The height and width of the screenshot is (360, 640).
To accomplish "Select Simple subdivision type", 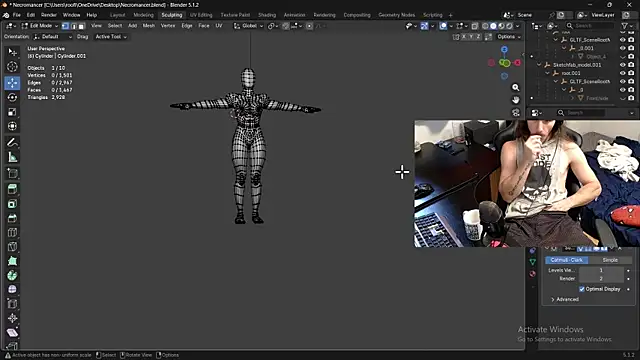I will [x=610, y=260].
